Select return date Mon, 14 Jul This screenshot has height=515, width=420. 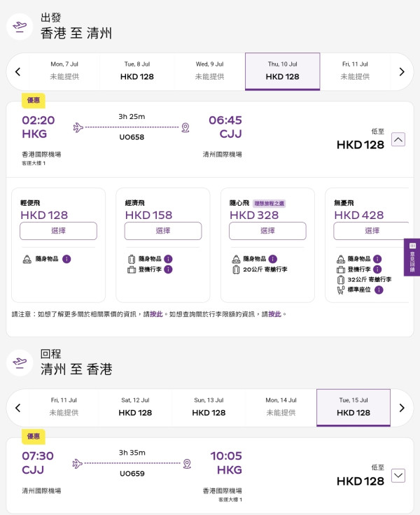pos(281,408)
